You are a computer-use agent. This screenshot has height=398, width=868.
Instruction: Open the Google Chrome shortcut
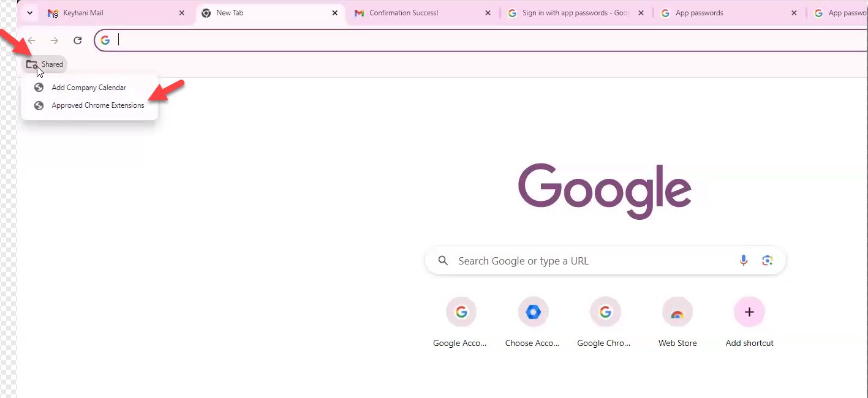pos(604,322)
